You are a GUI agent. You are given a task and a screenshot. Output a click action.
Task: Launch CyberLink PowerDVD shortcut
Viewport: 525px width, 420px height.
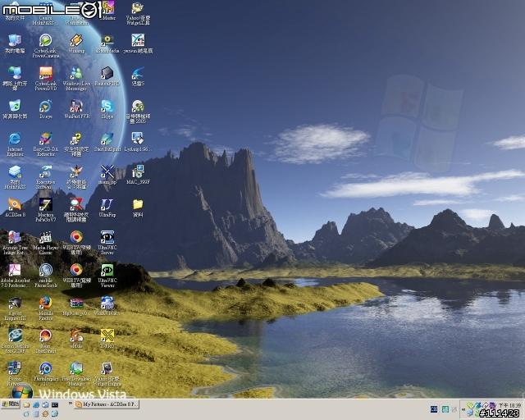pos(46,79)
